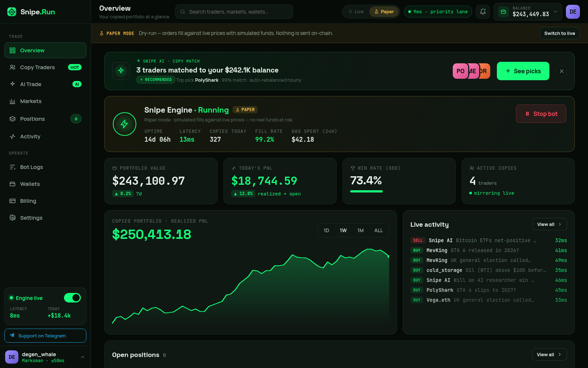Dismiss the copy match banner
This screenshot has height=368, width=588.
pos(562,71)
